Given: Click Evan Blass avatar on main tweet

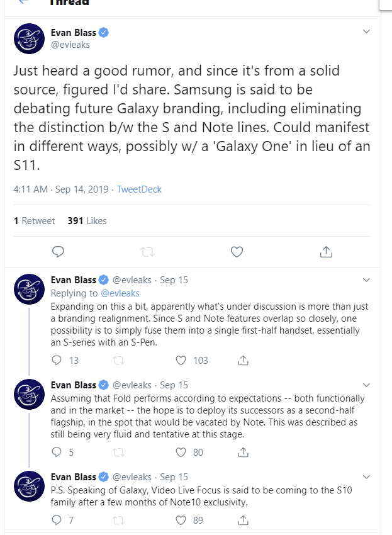Looking at the screenshot, I should coord(30,38).
